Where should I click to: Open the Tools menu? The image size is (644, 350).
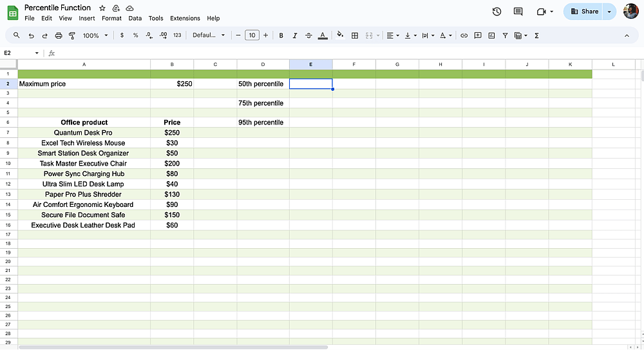(x=156, y=19)
